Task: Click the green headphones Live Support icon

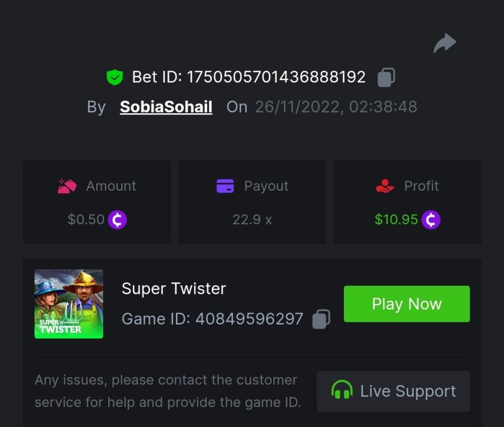Action: point(342,391)
